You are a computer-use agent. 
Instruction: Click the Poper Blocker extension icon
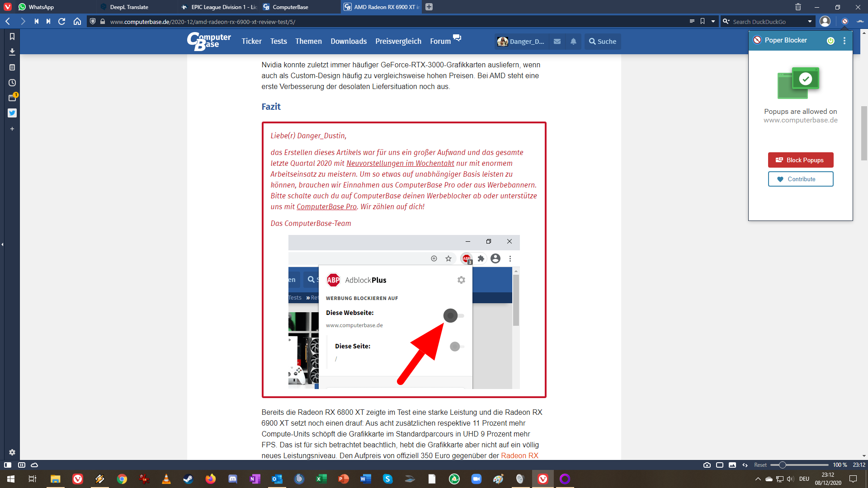844,21
